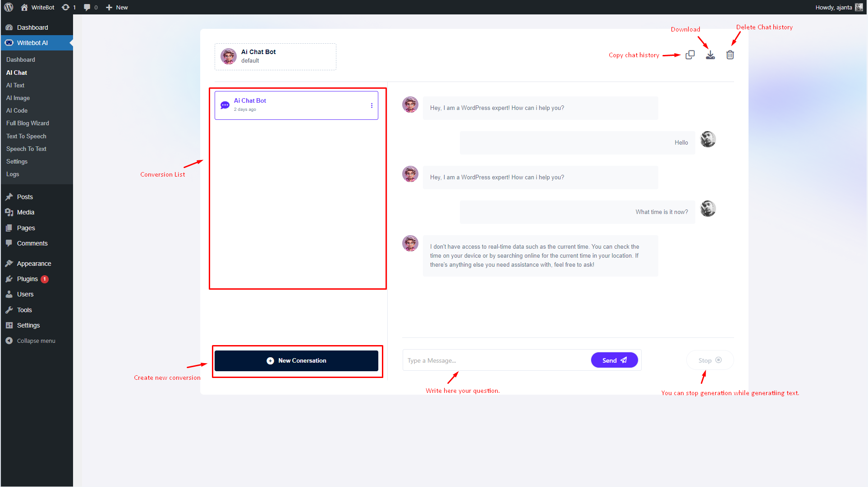The image size is (868, 487).
Task: Select AI Chat menu item in sidebar
Action: point(16,73)
